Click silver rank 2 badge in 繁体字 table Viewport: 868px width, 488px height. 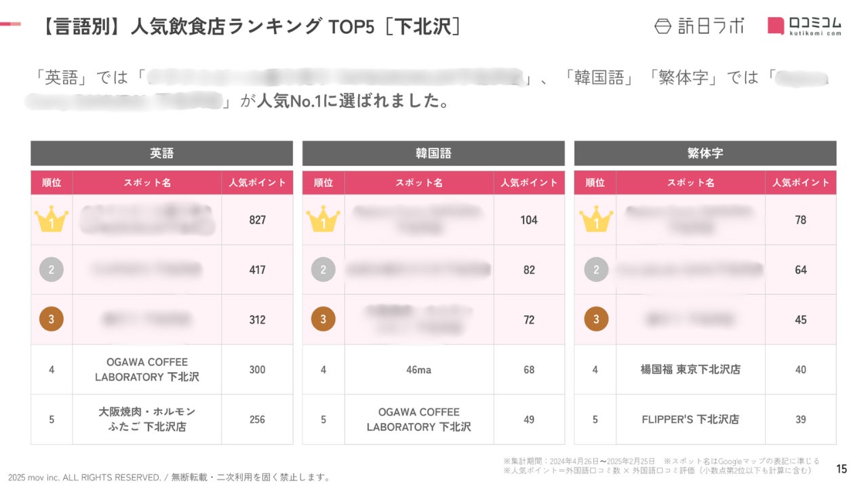(x=595, y=270)
